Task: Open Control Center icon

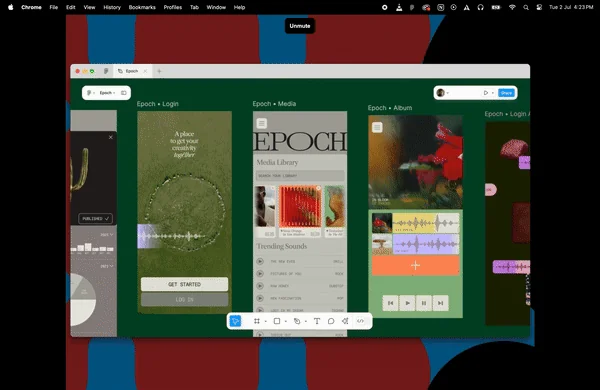Action: tap(539, 7)
